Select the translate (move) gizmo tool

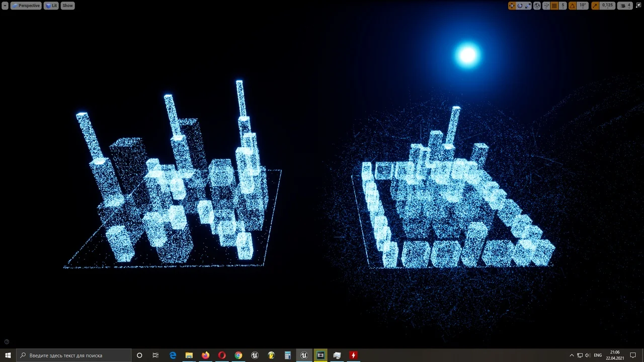coord(512,6)
